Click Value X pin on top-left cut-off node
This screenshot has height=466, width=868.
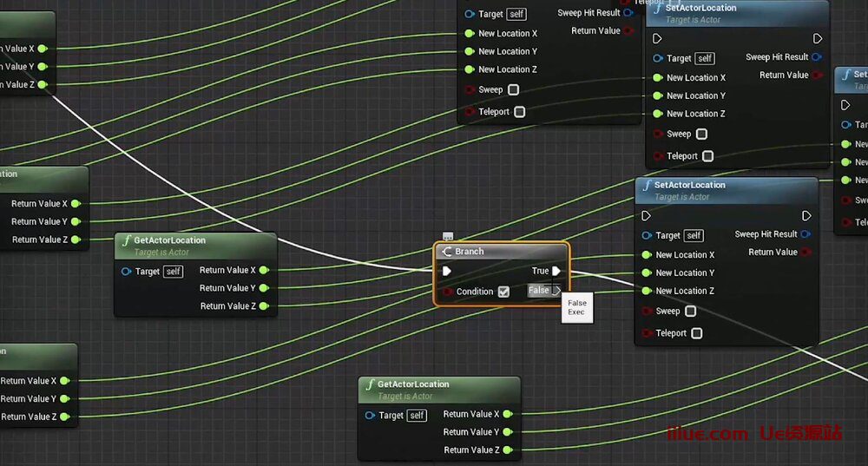(x=43, y=49)
